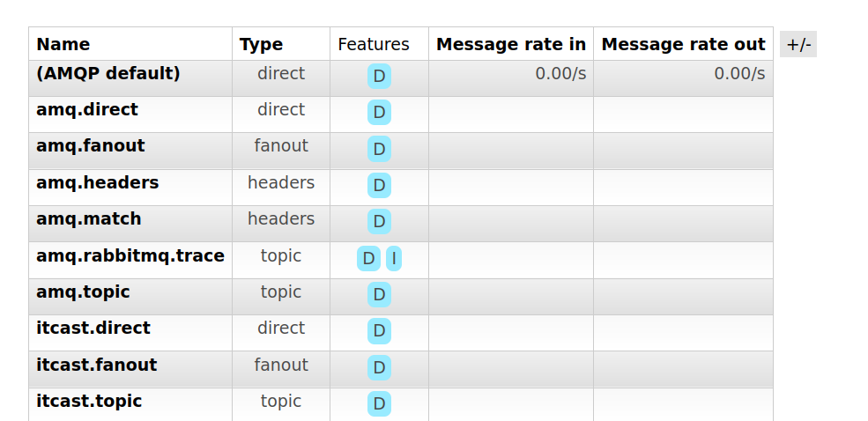This screenshot has width=868, height=421.
Task: Sort by Message rate out header
Action: pos(683,44)
